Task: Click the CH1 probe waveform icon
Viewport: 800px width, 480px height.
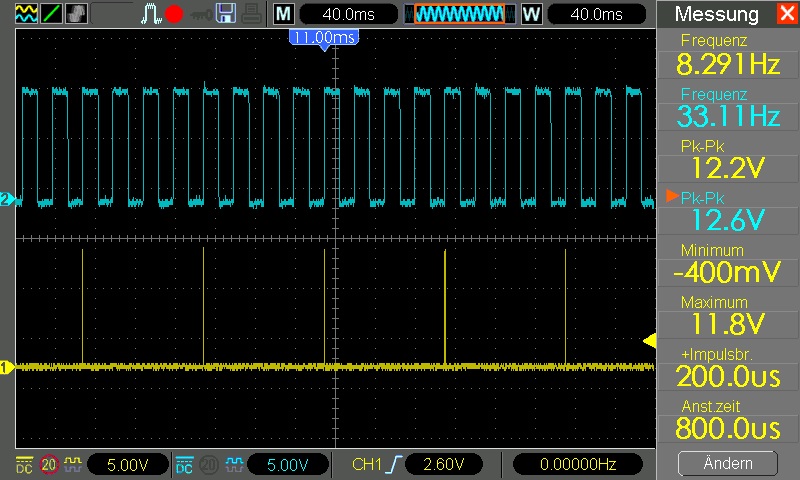Action: pos(72,464)
